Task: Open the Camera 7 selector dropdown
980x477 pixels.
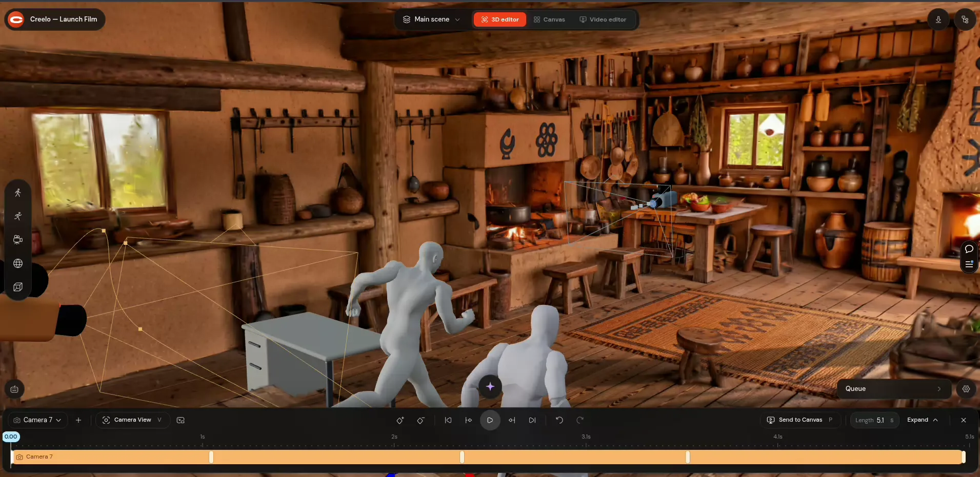Action: (38, 420)
